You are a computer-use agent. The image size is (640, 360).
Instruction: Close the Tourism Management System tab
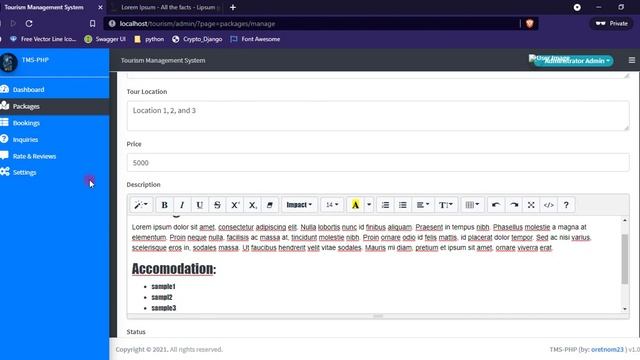[100, 7]
